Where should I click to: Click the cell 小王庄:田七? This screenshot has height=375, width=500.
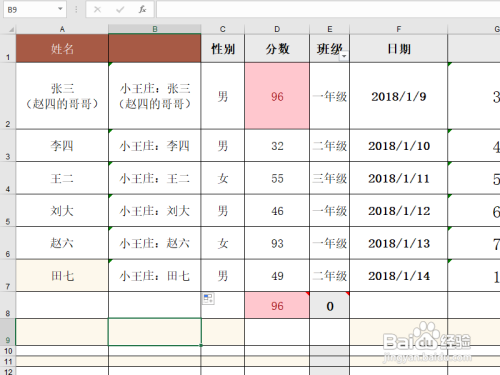click(155, 276)
